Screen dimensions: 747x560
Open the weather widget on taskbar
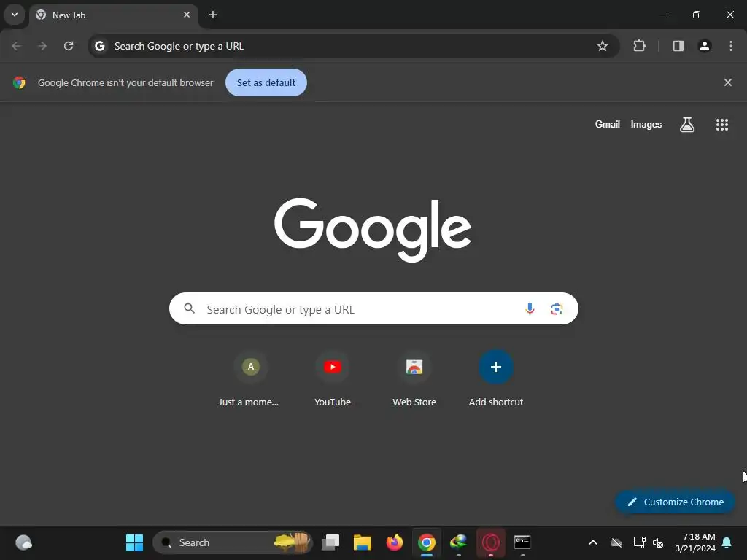pos(23,542)
